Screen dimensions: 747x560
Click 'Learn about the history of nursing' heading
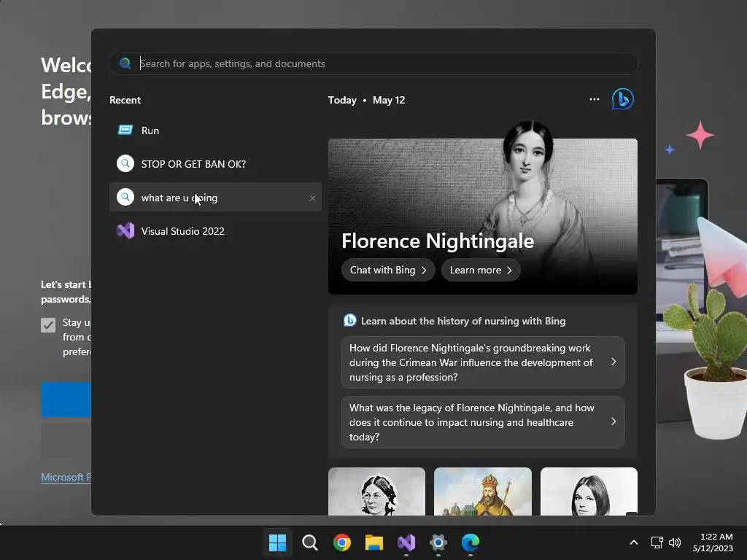tap(463, 321)
